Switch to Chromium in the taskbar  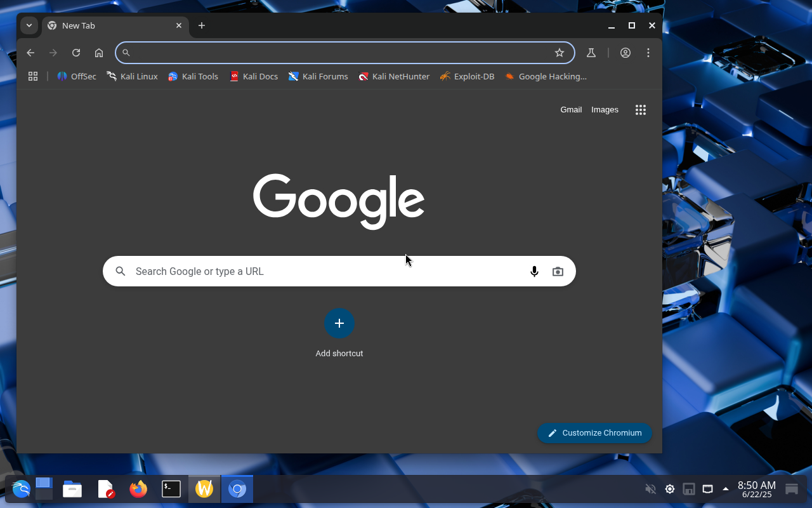(237, 489)
